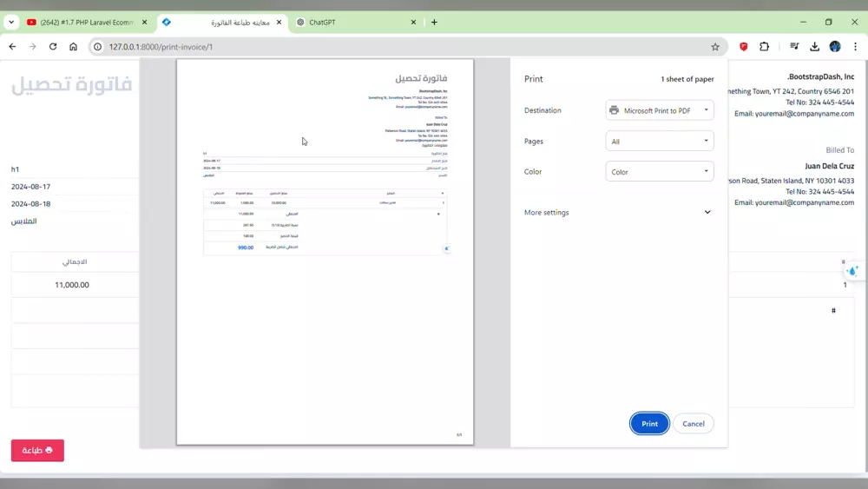This screenshot has width=868, height=489.
Task: Close the معاينه طباعة الفاتورة tab
Action: tap(279, 23)
